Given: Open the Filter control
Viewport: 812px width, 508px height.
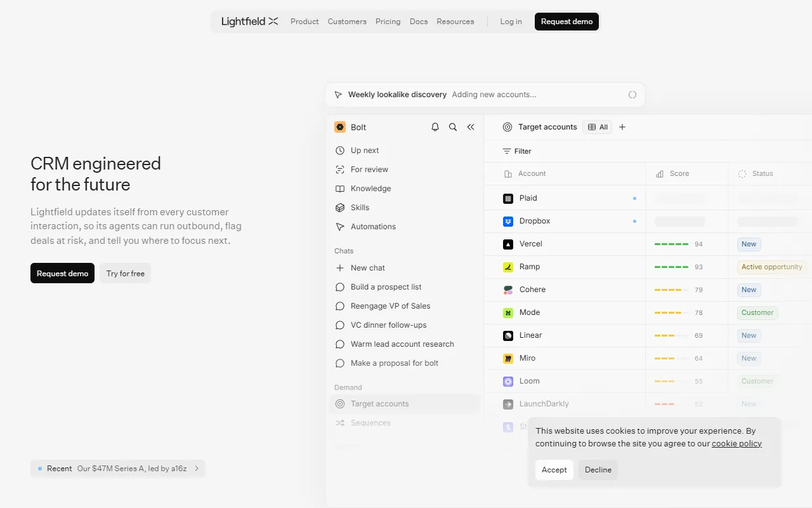Looking at the screenshot, I should click(517, 151).
